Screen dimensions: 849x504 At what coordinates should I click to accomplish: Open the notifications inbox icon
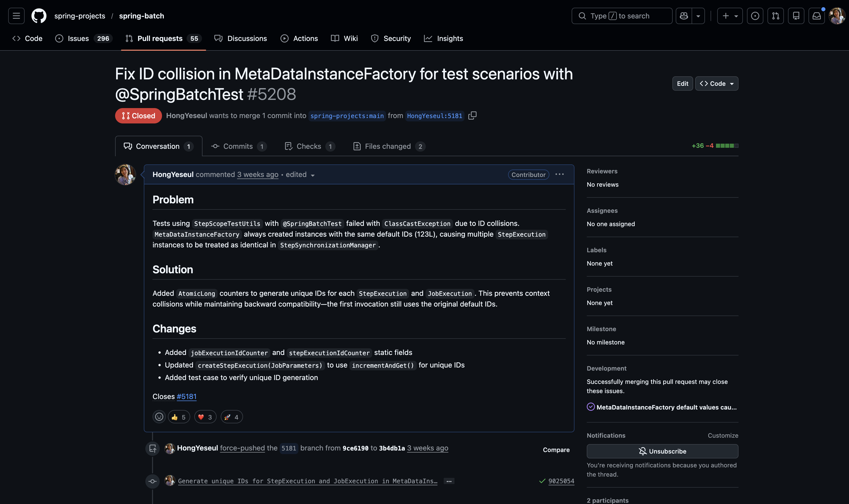point(816,16)
